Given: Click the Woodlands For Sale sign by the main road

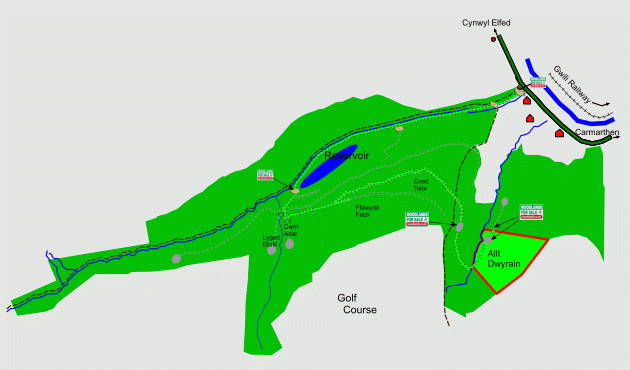Looking at the screenshot, I should pyautogui.click(x=538, y=82).
